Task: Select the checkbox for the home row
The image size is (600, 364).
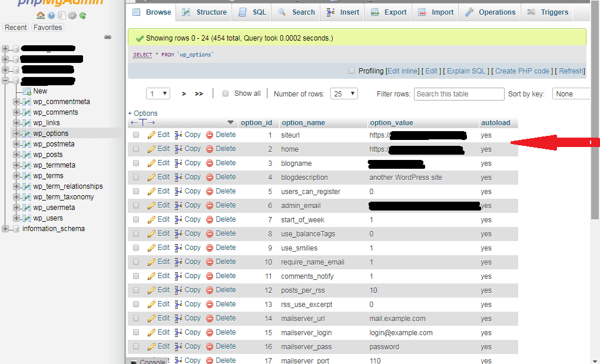Action: coord(136,149)
